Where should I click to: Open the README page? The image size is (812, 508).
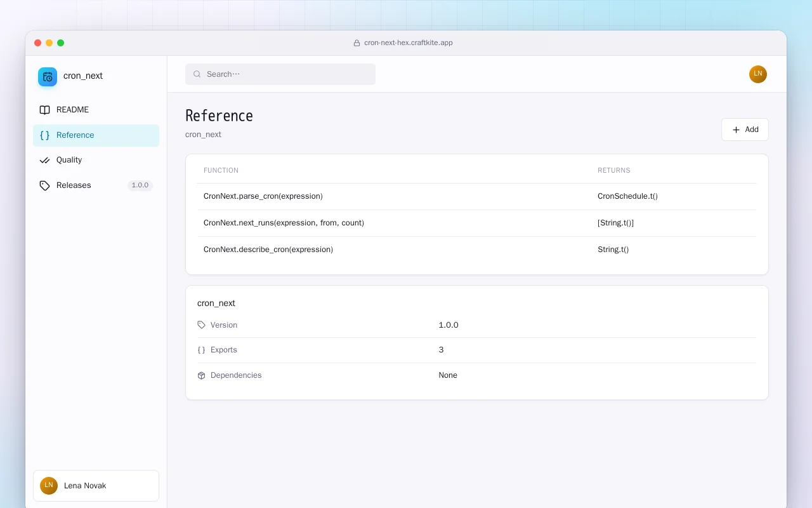pyautogui.click(x=96, y=110)
